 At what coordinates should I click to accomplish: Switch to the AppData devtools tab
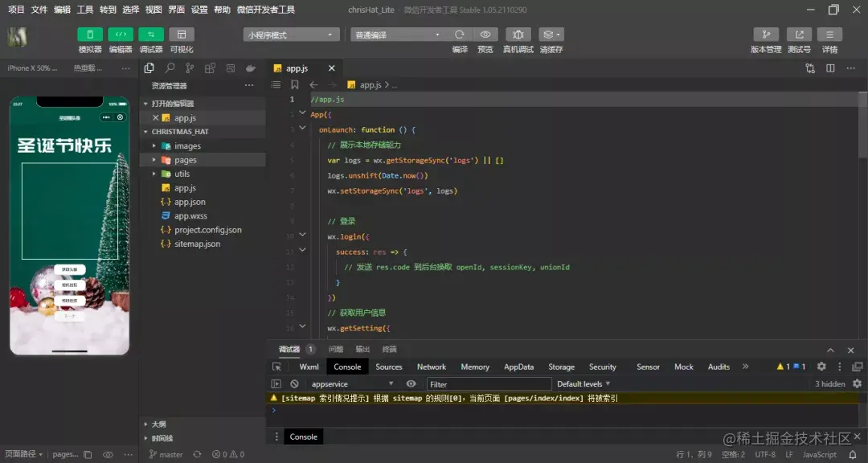pos(518,367)
